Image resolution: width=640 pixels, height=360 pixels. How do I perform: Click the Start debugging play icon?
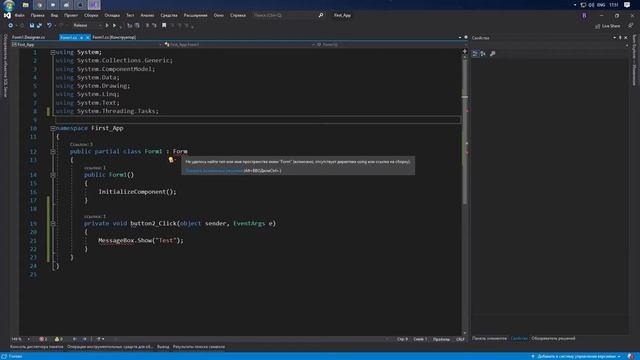pos(107,25)
